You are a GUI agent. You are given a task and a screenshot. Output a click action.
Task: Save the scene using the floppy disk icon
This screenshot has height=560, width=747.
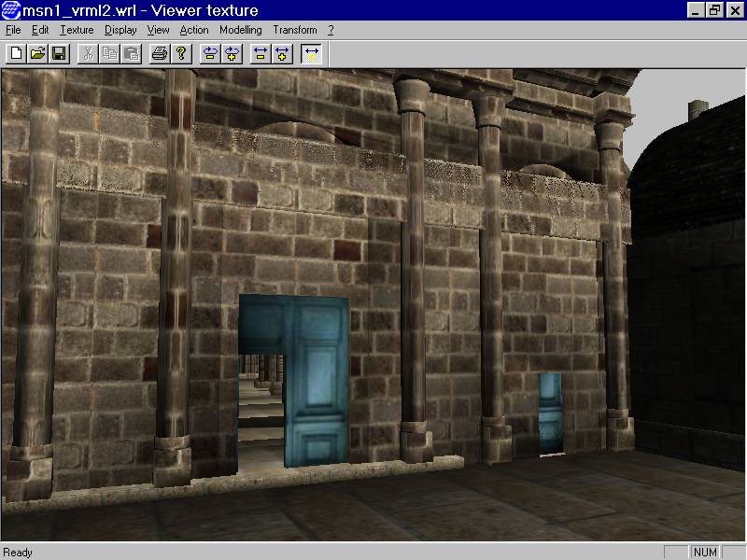[x=59, y=53]
